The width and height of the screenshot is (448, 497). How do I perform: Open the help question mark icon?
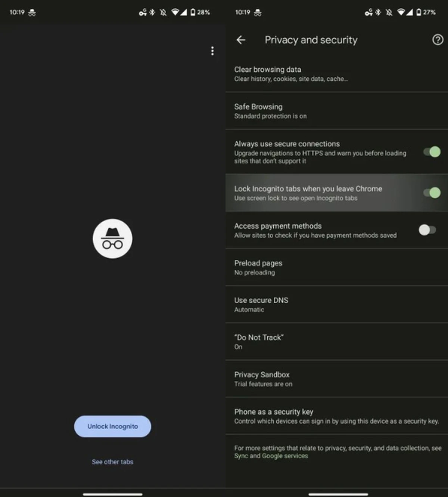pos(438,40)
